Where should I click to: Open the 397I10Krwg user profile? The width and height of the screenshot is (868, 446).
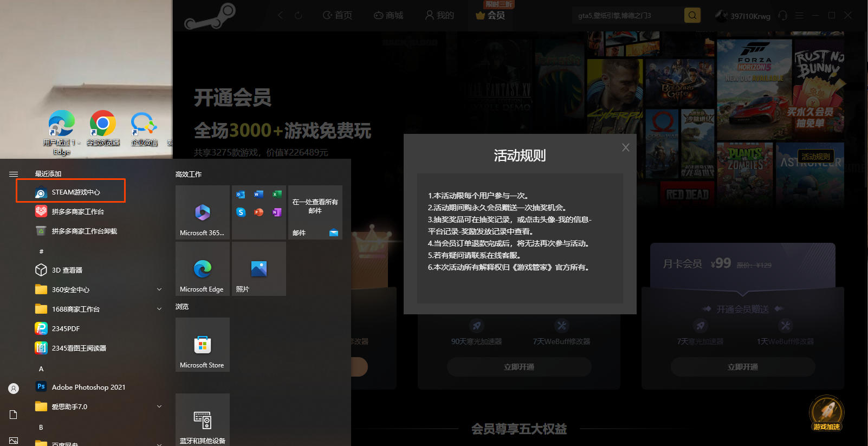pos(742,16)
